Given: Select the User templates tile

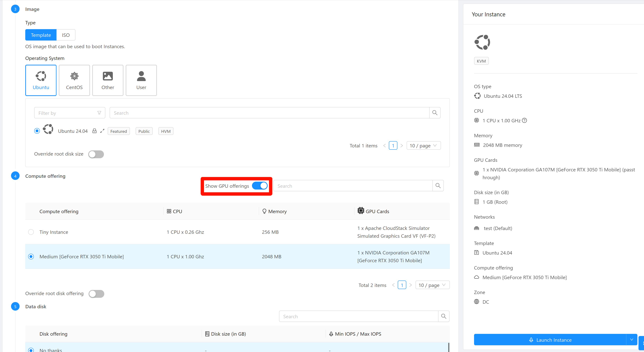Looking at the screenshot, I should coord(141,80).
